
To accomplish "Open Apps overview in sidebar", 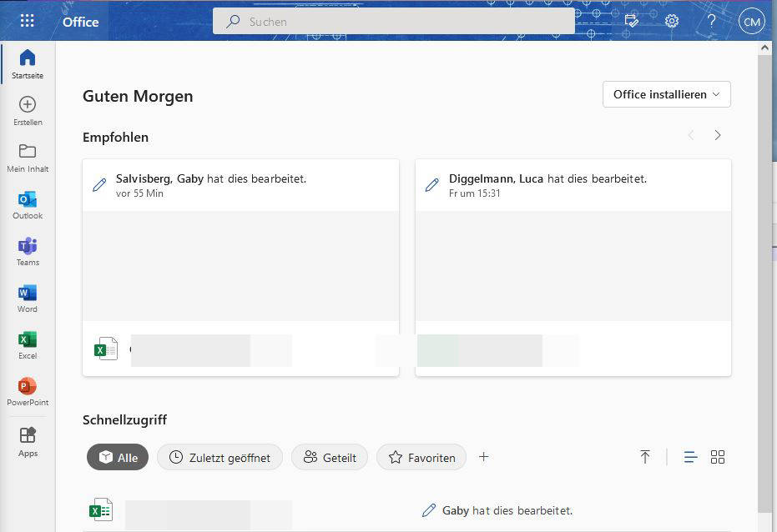I will (28, 442).
